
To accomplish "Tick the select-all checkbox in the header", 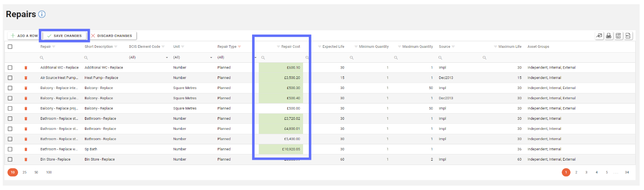I will pos(10,47).
